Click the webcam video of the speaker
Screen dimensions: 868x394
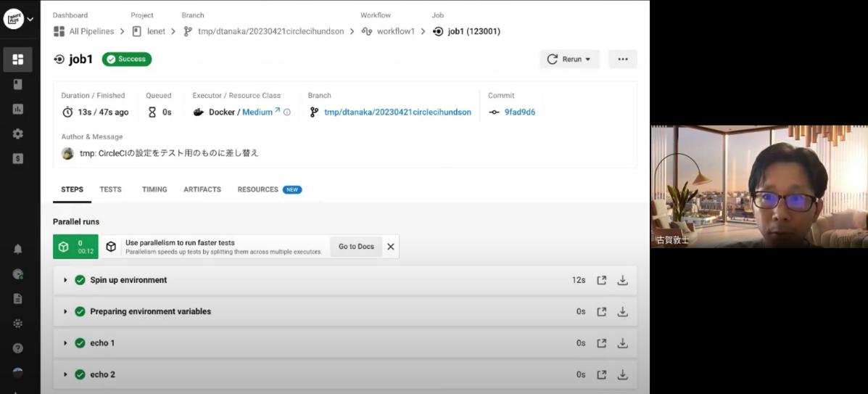(x=759, y=186)
